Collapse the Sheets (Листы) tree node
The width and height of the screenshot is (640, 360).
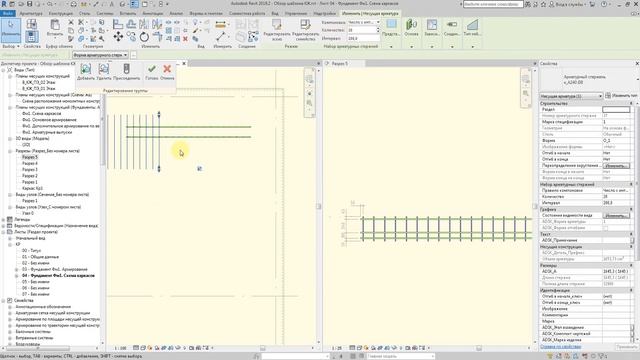tap(4, 232)
